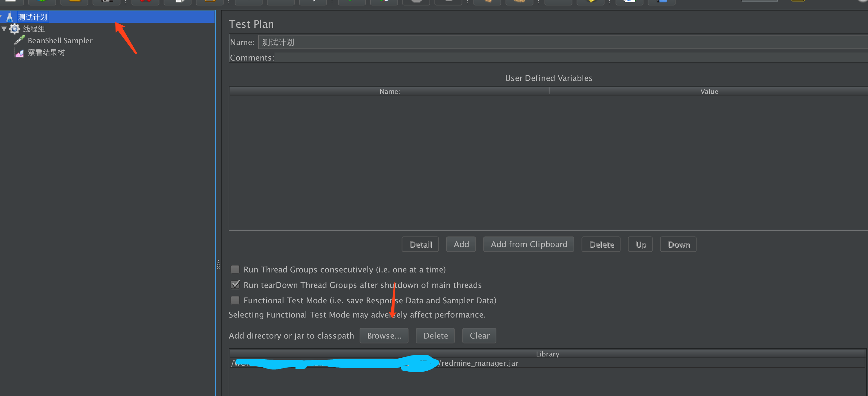The image size is (868, 396).
Task: Click the BeanShell Sampler pipette icon
Action: click(19, 40)
